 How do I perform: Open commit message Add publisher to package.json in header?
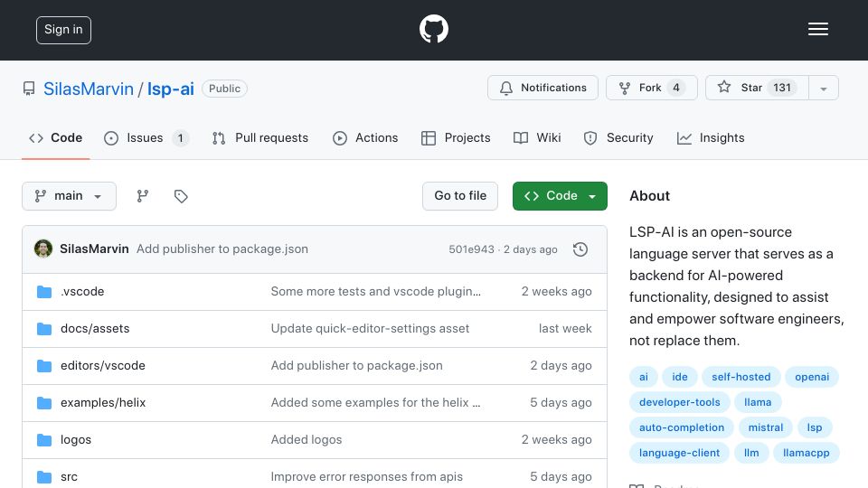click(222, 249)
